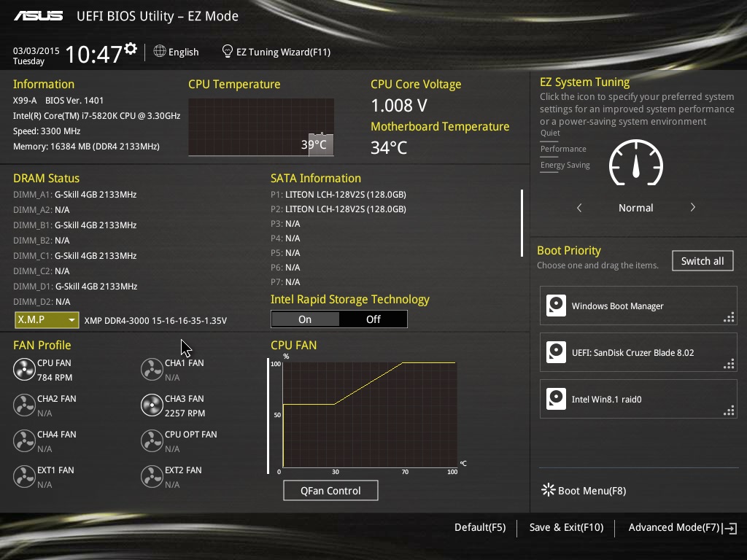Select next EZ System Tuning mode arrow

693,208
